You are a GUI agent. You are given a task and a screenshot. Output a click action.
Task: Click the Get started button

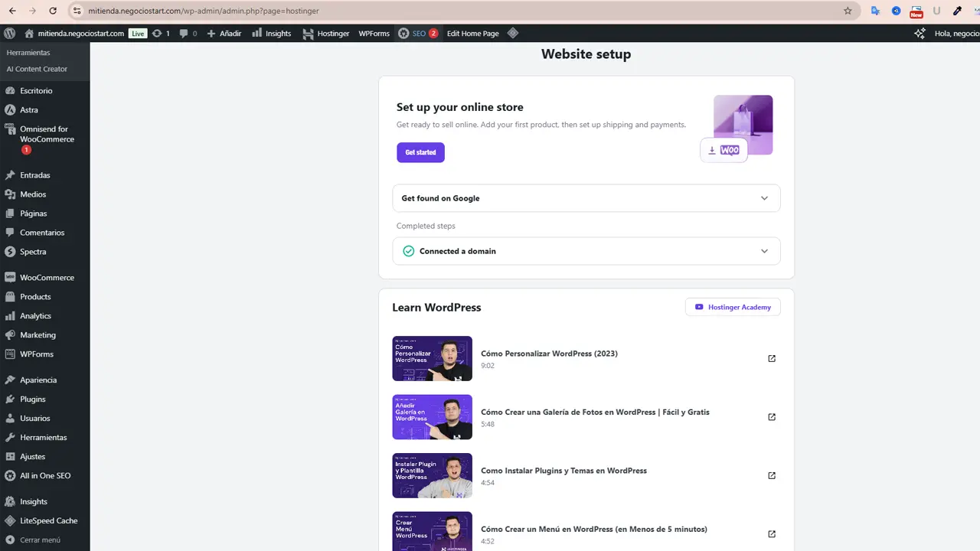click(x=420, y=152)
